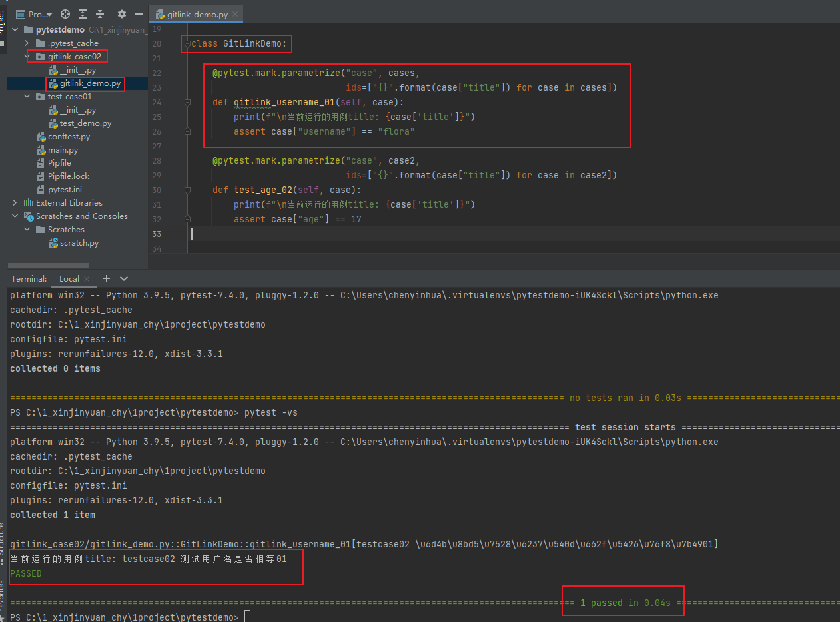This screenshot has height=622, width=840.
Task: Open pytest.ini file in project tree
Action: pos(65,190)
